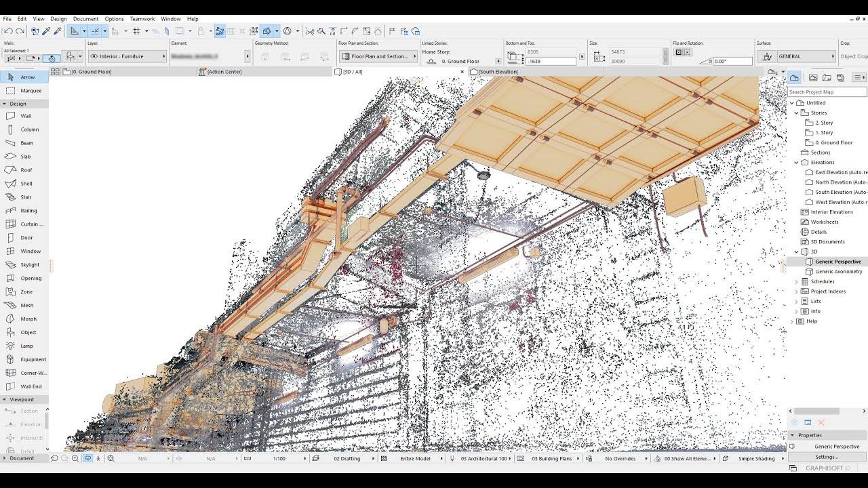The height and width of the screenshot is (488, 868).
Task: Activate the Door tool
Action: (x=24, y=238)
